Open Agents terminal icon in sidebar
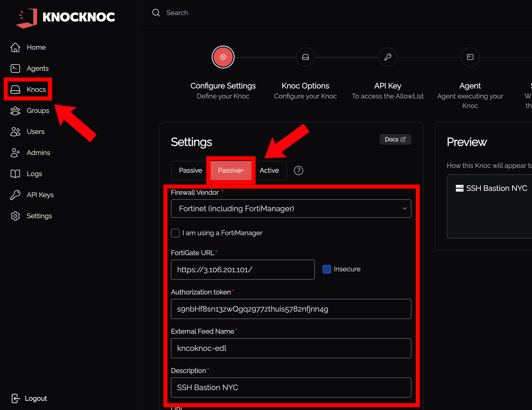 [15, 68]
